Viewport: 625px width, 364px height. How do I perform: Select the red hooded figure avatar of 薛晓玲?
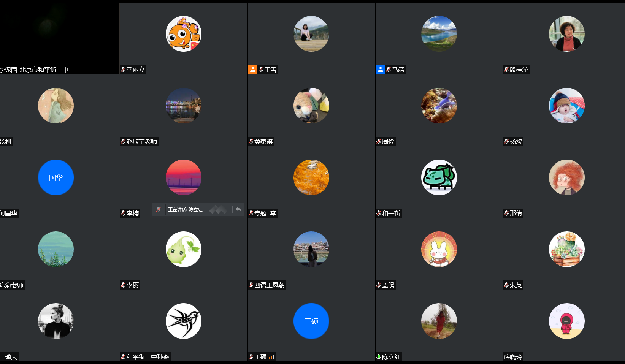(x=567, y=321)
